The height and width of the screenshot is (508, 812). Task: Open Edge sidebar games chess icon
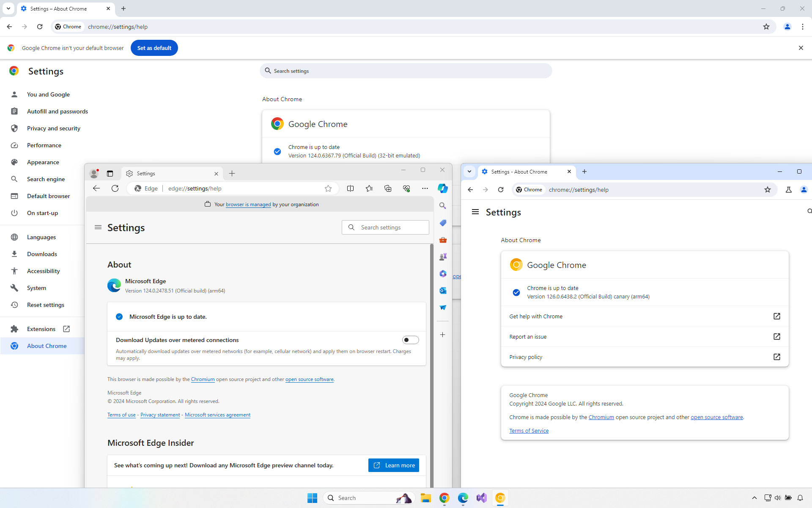point(443,257)
